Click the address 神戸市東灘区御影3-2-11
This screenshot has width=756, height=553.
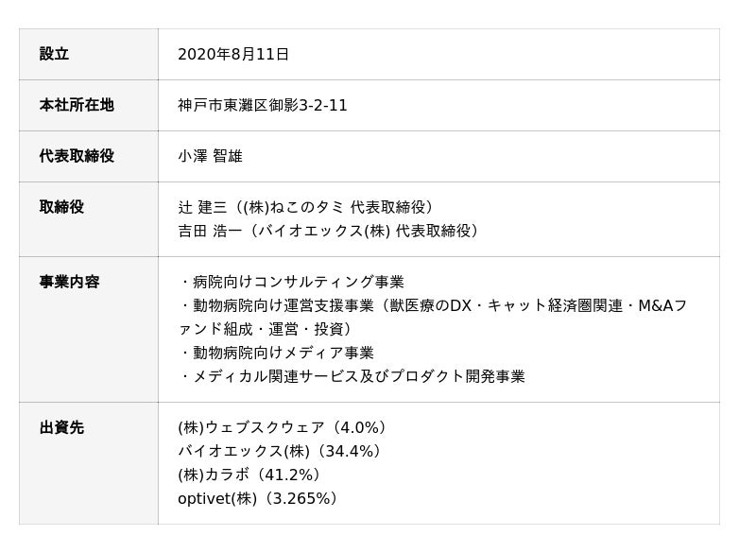click(262, 106)
